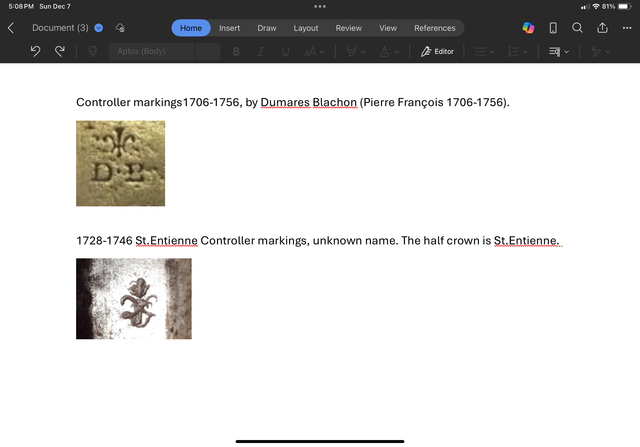Redo the last action
The image size is (640, 447).
(x=60, y=51)
